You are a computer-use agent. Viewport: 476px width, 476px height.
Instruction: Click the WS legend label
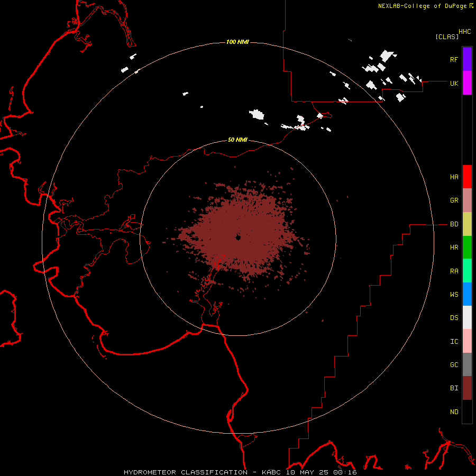pyautogui.click(x=454, y=295)
